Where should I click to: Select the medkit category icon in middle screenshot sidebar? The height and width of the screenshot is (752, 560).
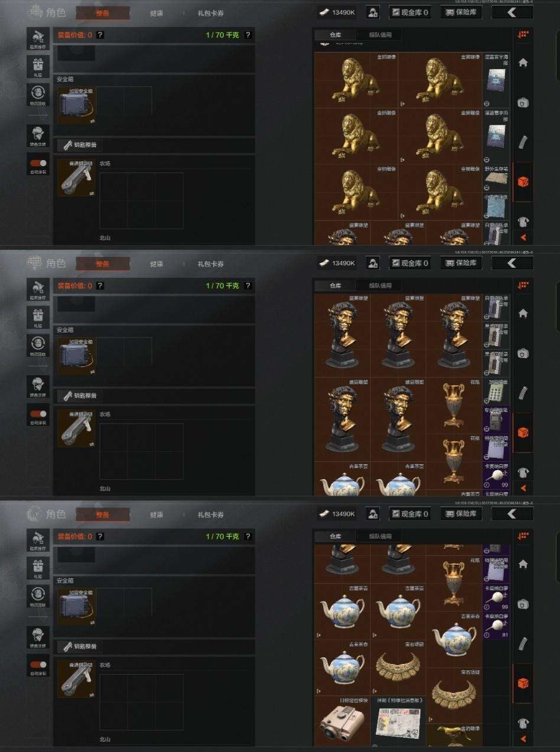[523, 353]
